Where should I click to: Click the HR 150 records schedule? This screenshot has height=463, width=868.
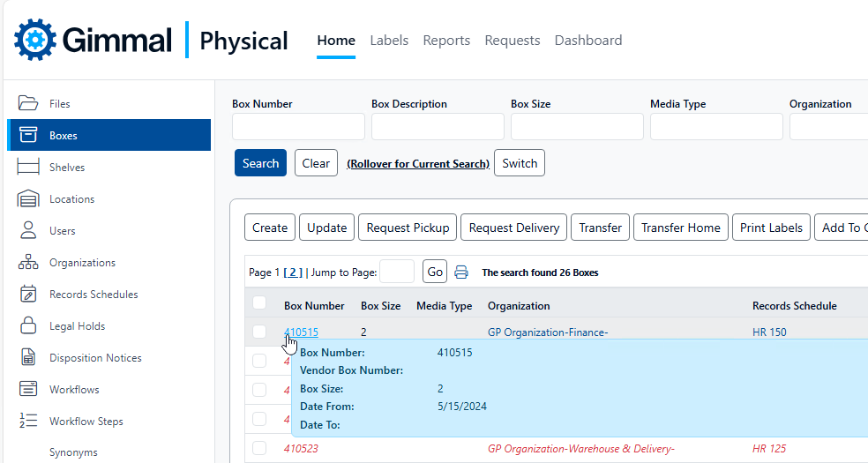(769, 332)
